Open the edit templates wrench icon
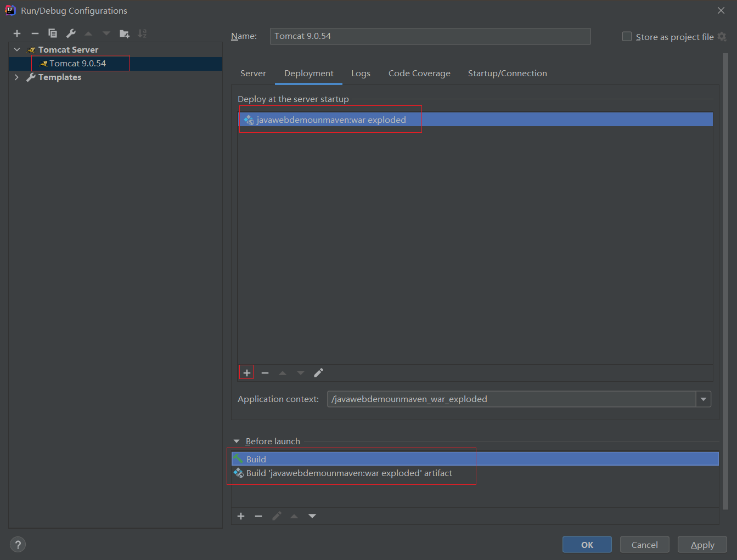The image size is (737, 560). tap(71, 33)
